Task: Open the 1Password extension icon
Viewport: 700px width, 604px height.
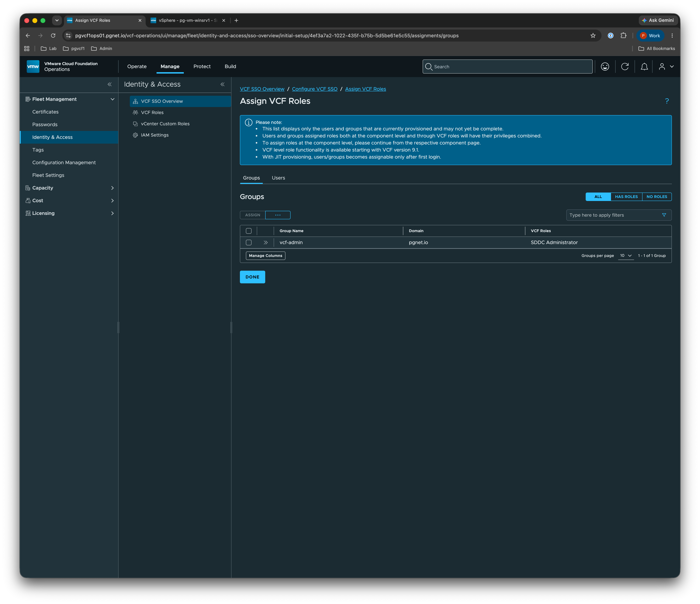Action: tap(610, 36)
